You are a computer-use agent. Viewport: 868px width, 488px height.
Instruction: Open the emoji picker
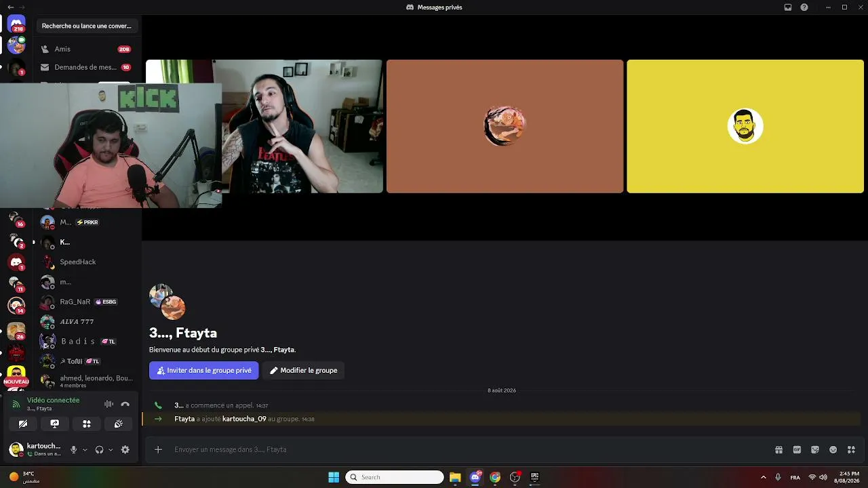833,449
